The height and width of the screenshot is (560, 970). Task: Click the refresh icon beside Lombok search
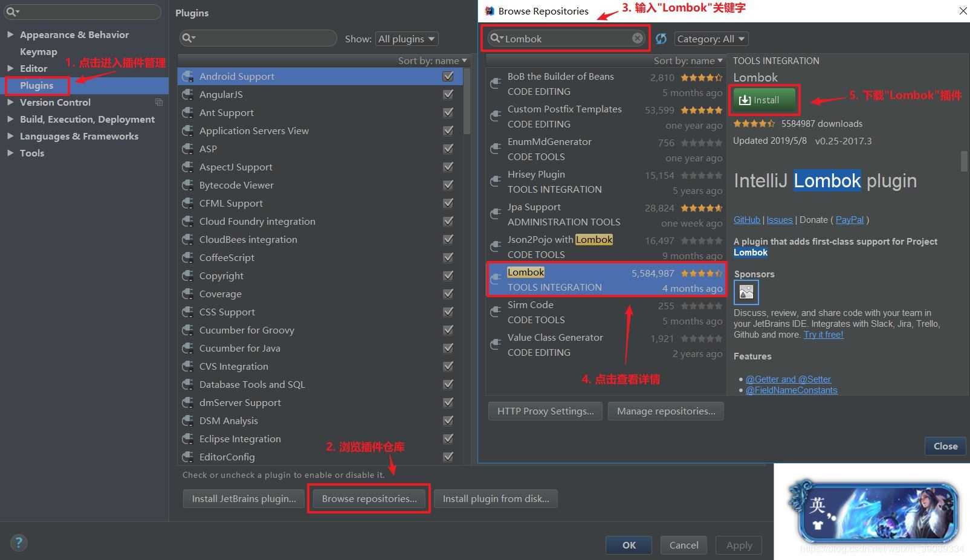[661, 39]
